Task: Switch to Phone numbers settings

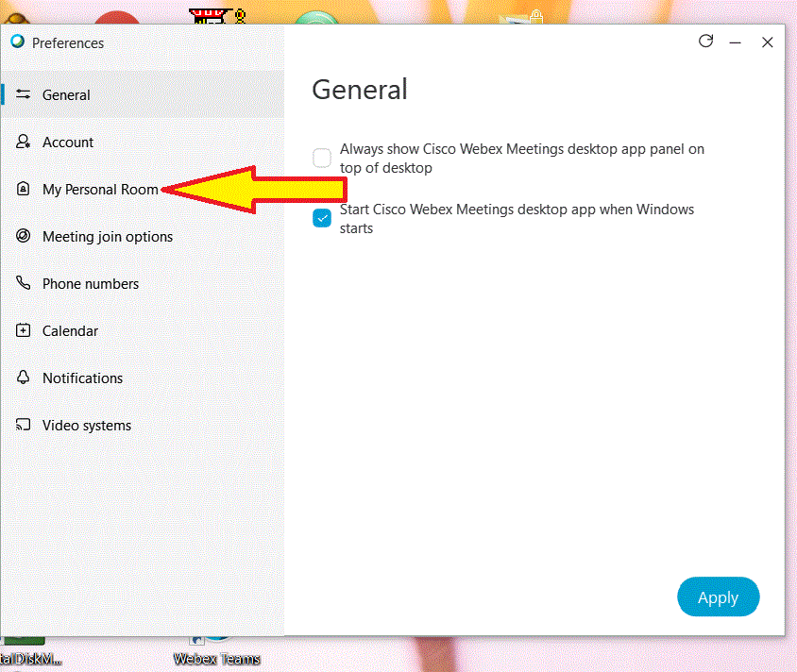Action: [x=143, y=283]
